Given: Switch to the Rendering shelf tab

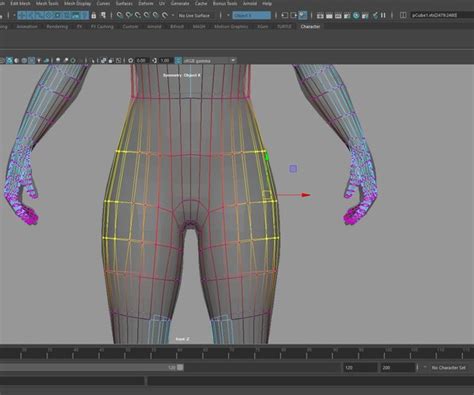Looking at the screenshot, I should pyautogui.click(x=57, y=26).
